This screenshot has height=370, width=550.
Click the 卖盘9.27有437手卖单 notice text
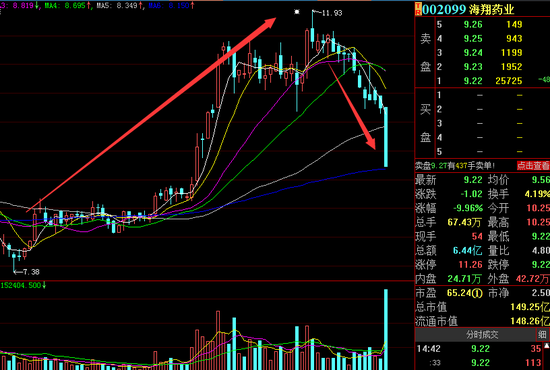coord(455,166)
